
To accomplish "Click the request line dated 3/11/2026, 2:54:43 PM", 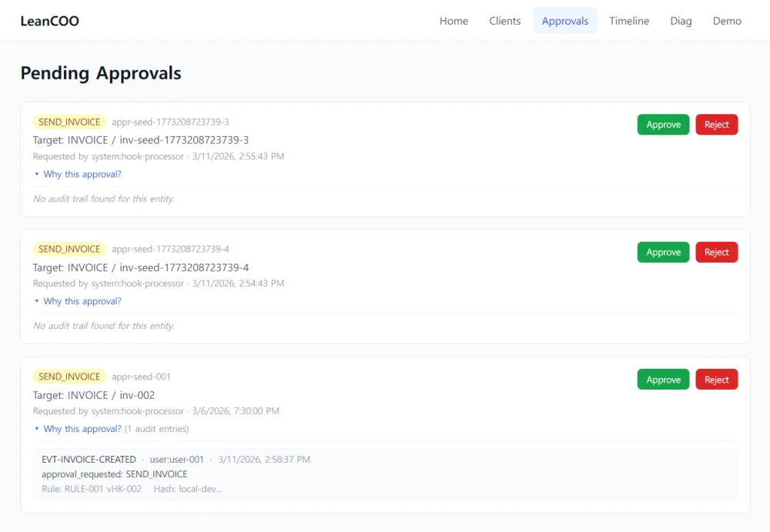I will pos(159,283).
